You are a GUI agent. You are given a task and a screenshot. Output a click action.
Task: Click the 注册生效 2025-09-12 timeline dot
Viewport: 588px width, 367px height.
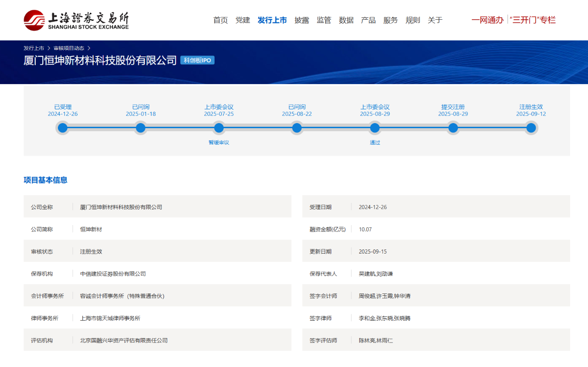pos(531,128)
